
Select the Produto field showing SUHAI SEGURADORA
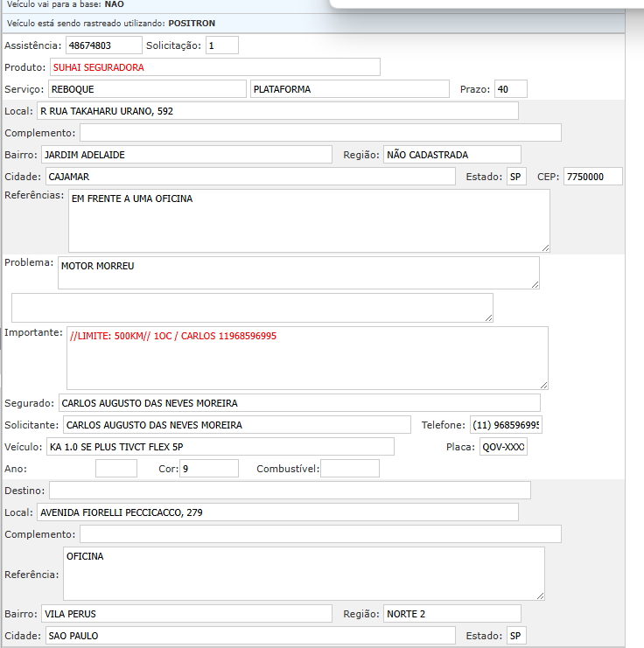click(214, 67)
